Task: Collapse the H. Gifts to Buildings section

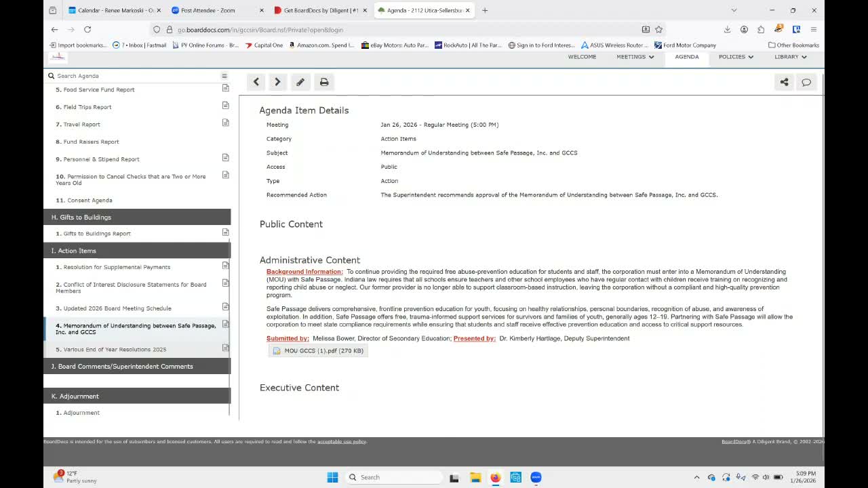Action: pyautogui.click(x=137, y=217)
